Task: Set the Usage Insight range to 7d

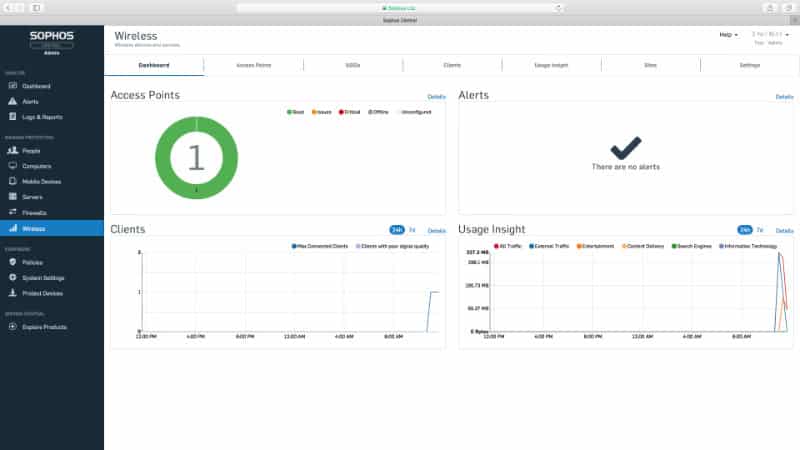Action: click(x=760, y=230)
